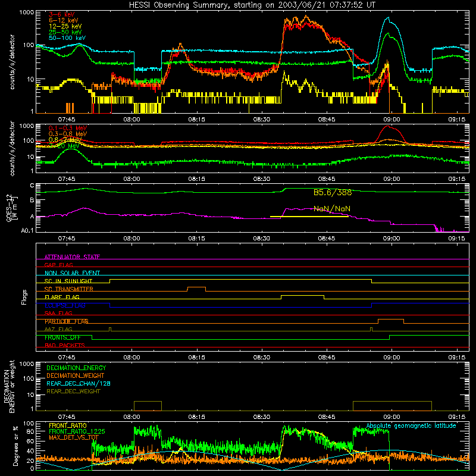Click the 08:00 tick label under the decimation panel
Viewport: 476px width, 476px height.
click(x=131, y=417)
